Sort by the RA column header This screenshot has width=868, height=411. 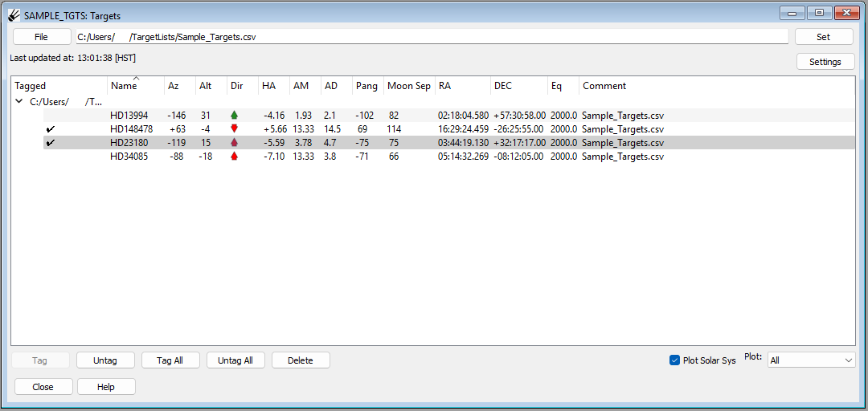(463, 86)
